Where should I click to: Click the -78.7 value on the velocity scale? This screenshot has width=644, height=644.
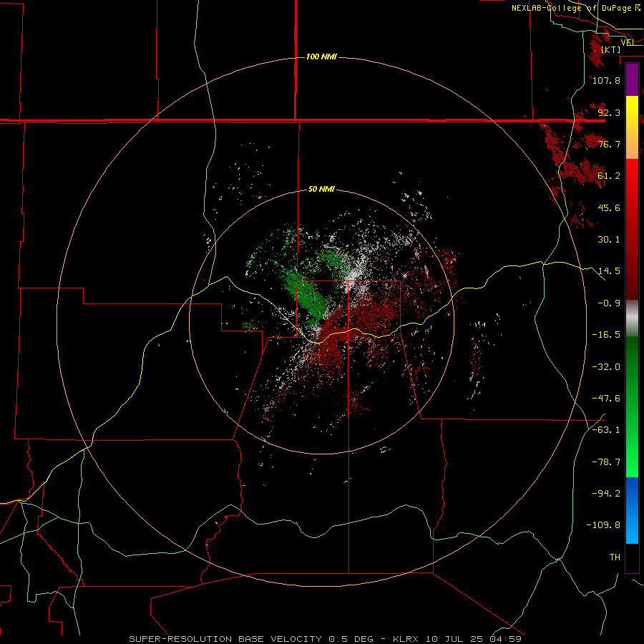[606, 462]
